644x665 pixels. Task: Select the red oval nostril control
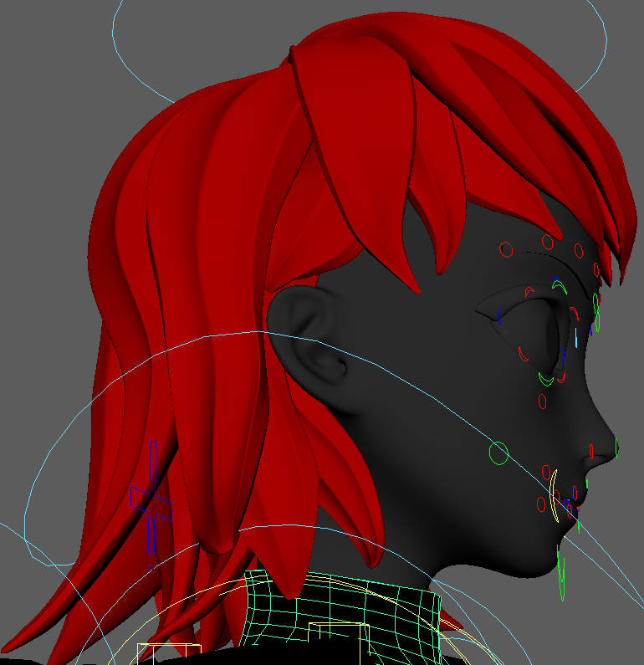click(591, 451)
